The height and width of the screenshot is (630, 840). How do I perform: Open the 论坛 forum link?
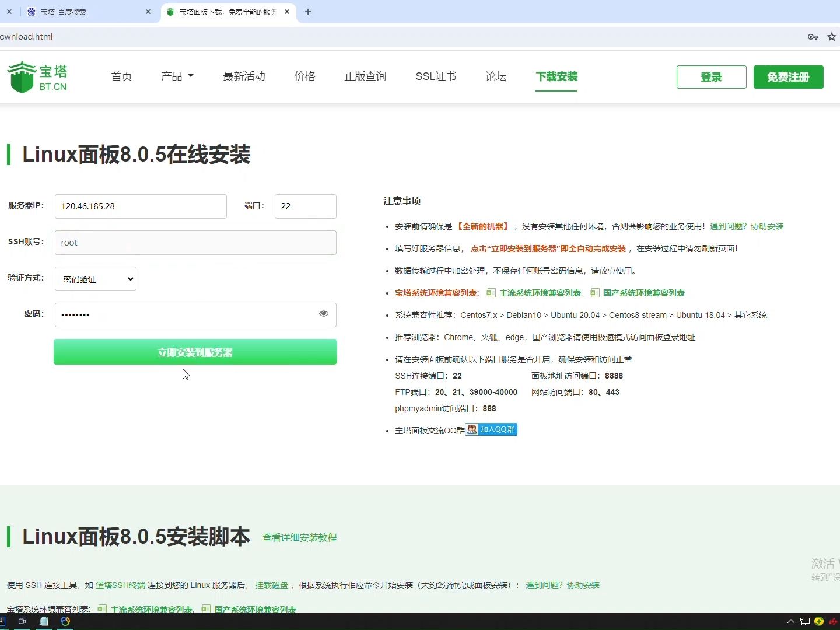pyautogui.click(x=496, y=76)
